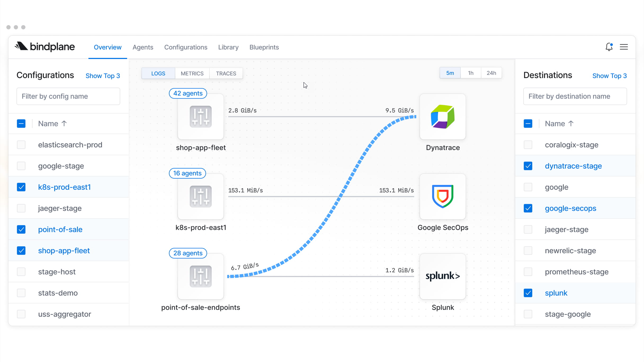Sort destinations by Name arrow
Image resolution: width=644 pixels, height=362 pixels.
point(571,123)
